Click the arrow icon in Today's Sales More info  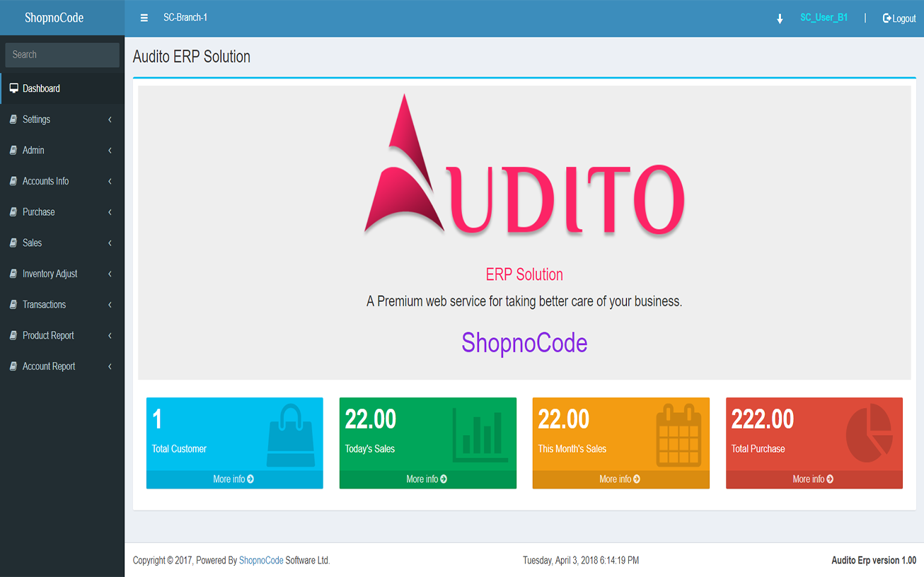click(444, 479)
